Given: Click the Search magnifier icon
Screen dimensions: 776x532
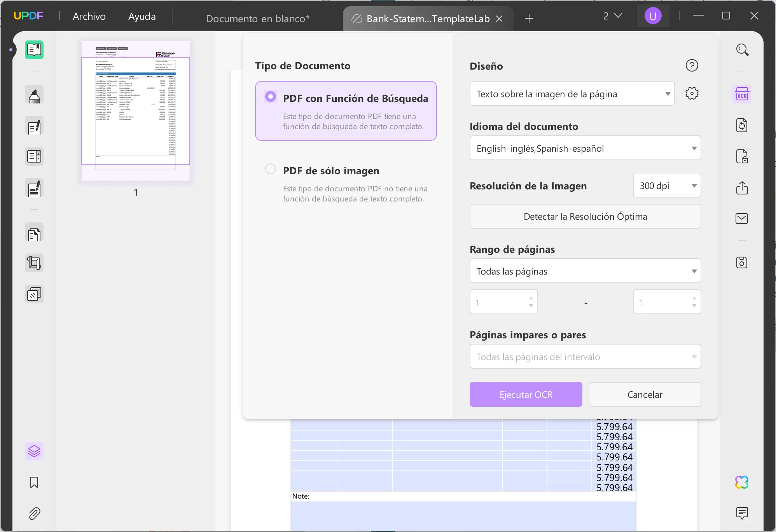Looking at the screenshot, I should click(x=742, y=50).
